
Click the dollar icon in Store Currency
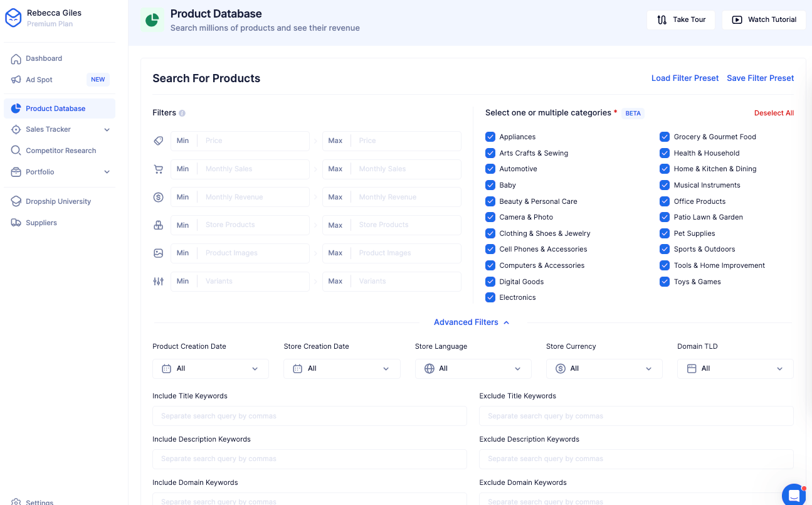561,369
